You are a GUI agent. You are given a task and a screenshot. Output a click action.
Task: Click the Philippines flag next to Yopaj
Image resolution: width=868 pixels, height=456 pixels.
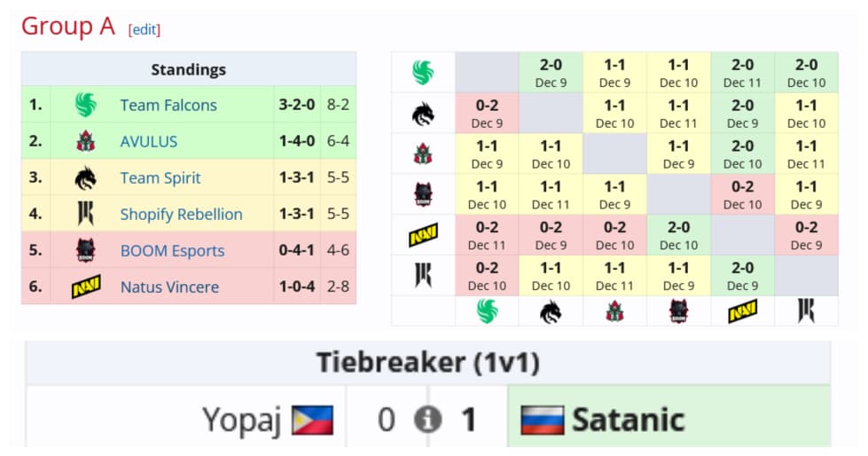point(312,419)
